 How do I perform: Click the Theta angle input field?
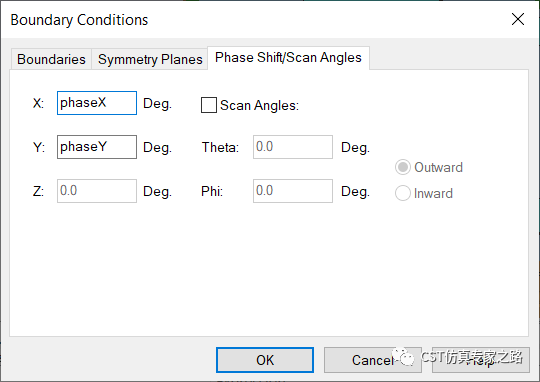coord(293,147)
